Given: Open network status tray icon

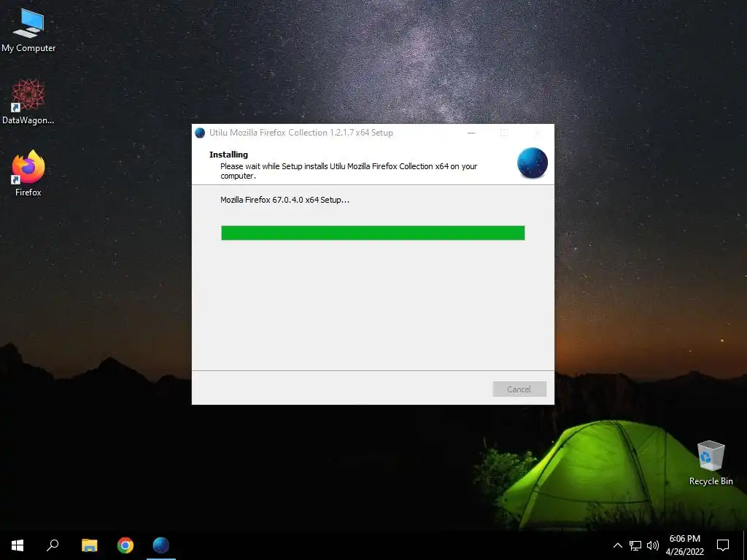Looking at the screenshot, I should tap(635, 545).
